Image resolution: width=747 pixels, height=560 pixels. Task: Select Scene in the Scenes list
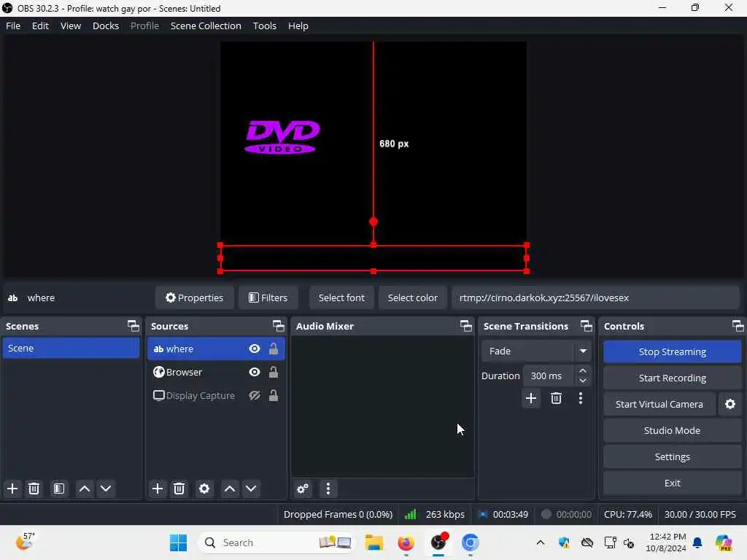[x=71, y=348]
